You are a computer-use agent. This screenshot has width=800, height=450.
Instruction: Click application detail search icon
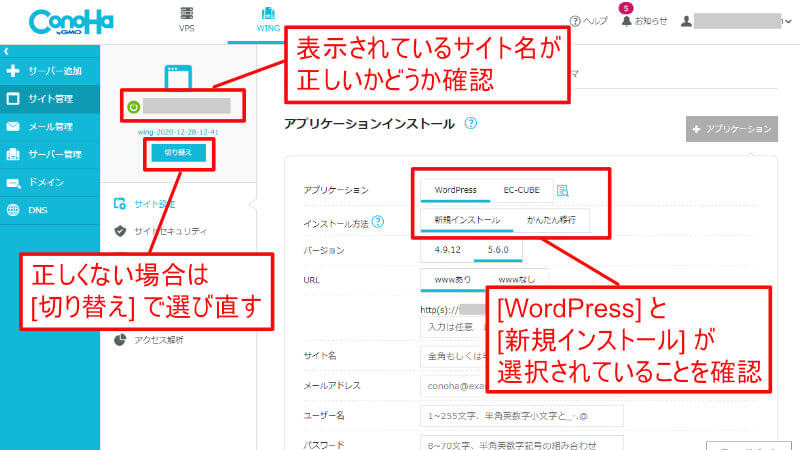click(562, 190)
